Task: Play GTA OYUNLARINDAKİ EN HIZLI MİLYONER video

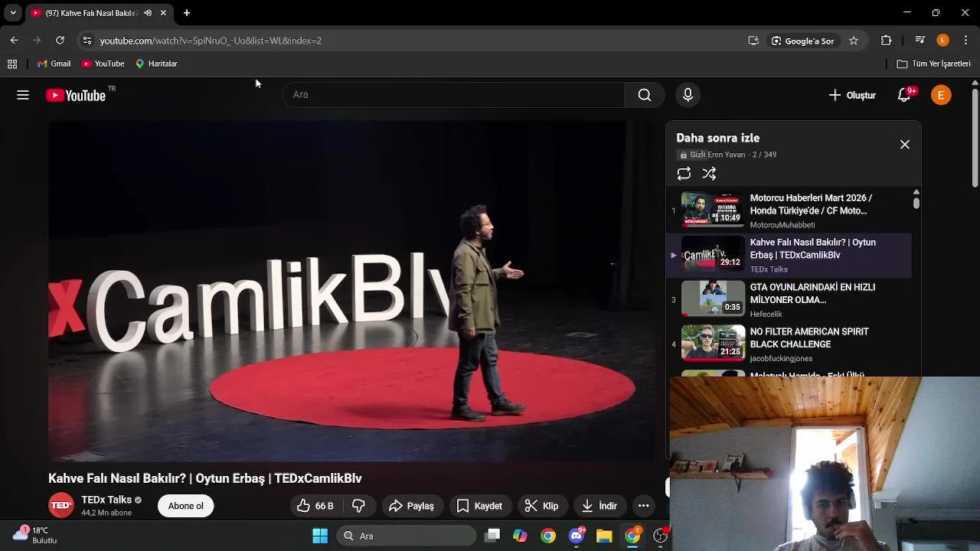Action: (789, 299)
